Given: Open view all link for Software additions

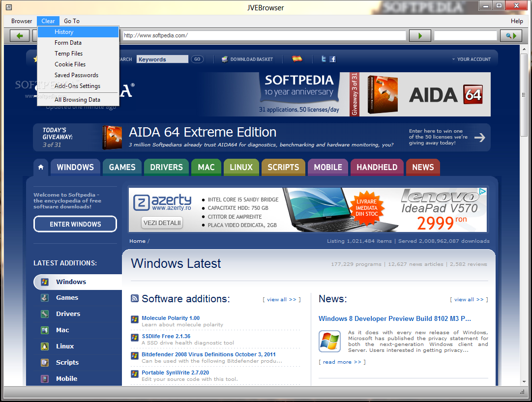Looking at the screenshot, I should coord(282,300).
